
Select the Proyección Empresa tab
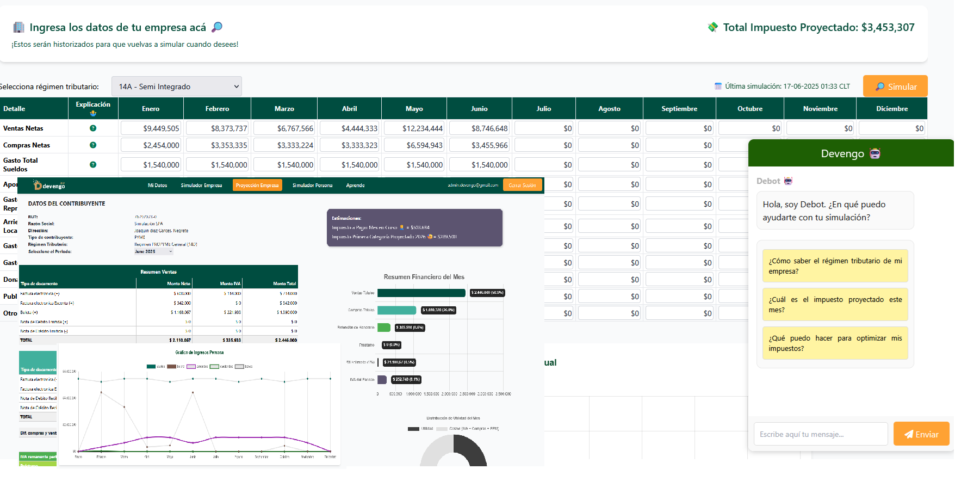[x=257, y=186]
